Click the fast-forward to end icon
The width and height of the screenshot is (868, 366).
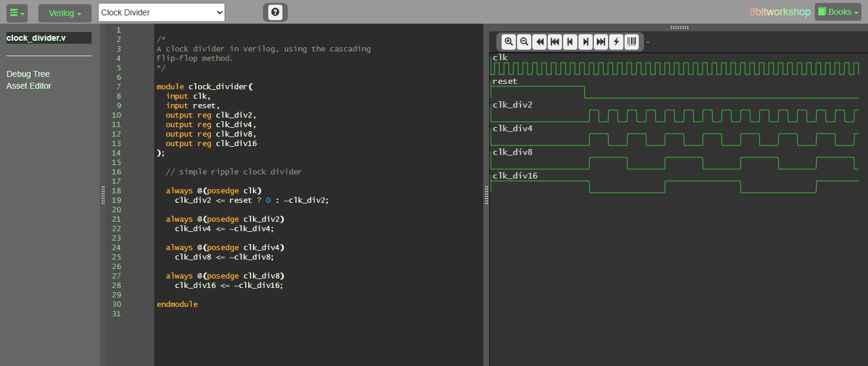(601, 41)
